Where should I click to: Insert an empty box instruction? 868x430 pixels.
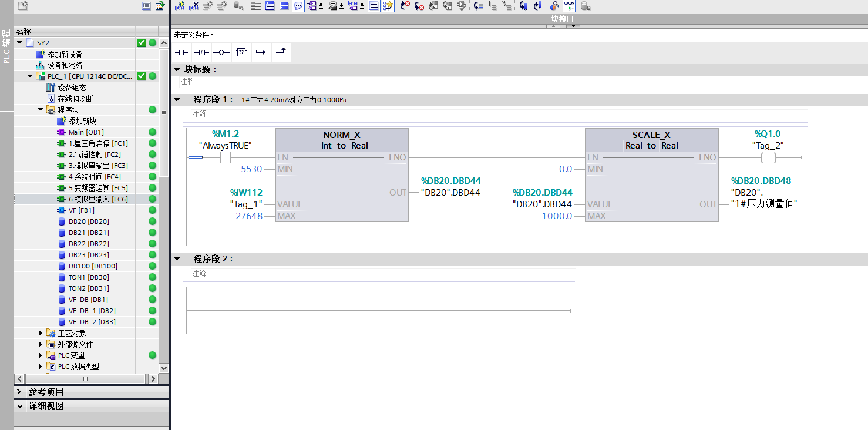click(241, 52)
